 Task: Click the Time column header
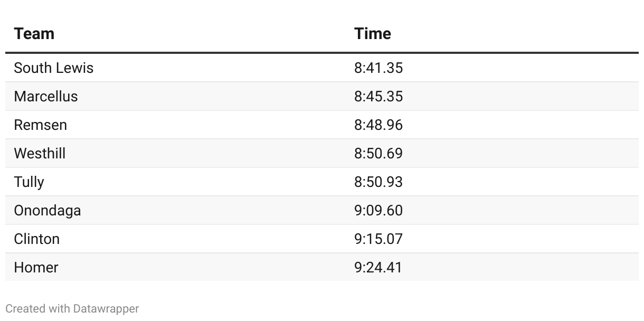coord(373,34)
